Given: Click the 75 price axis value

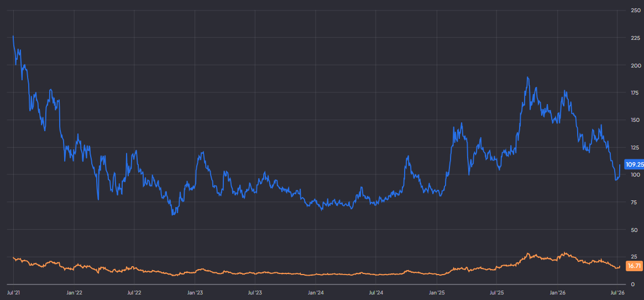Looking at the screenshot, I should coord(633,202).
